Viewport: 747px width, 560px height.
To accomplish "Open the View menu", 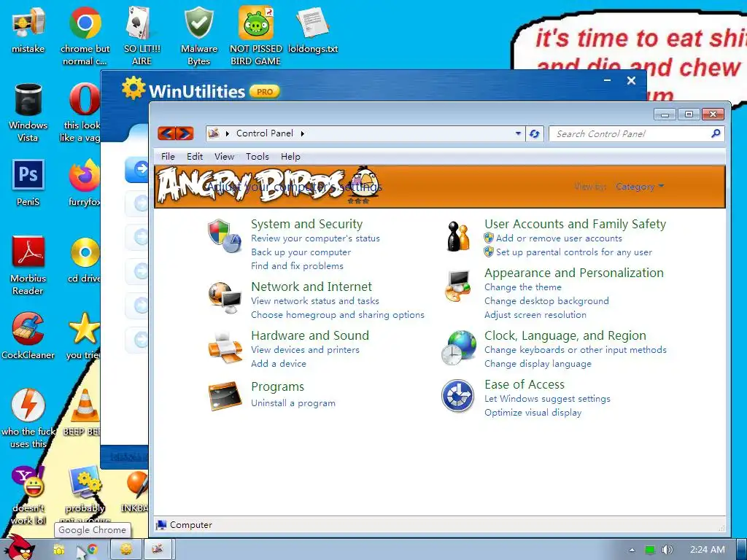I will click(224, 157).
